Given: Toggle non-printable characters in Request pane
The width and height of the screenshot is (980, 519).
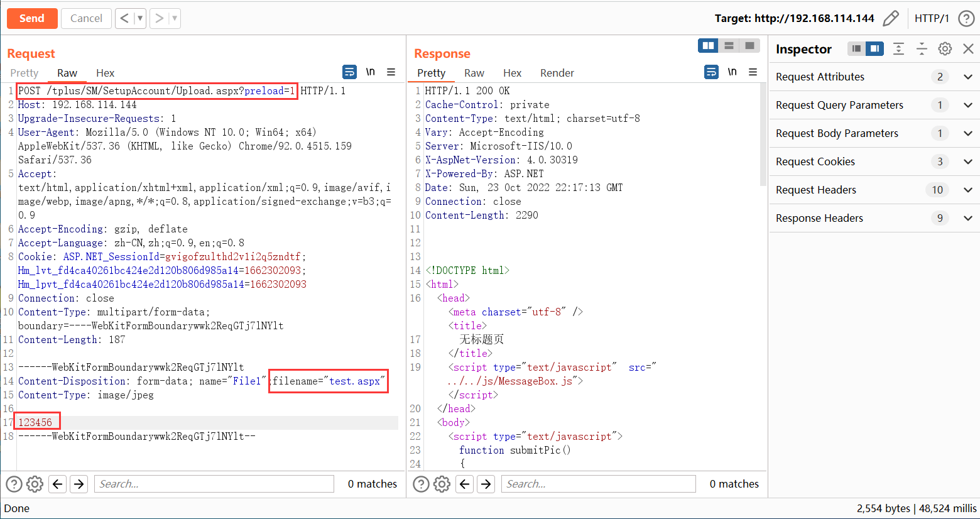Looking at the screenshot, I should (371, 72).
